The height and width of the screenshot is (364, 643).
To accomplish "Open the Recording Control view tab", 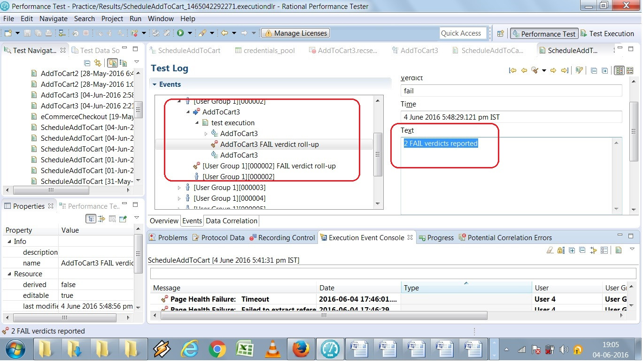I will pyautogui.click(x=282, y=238).
